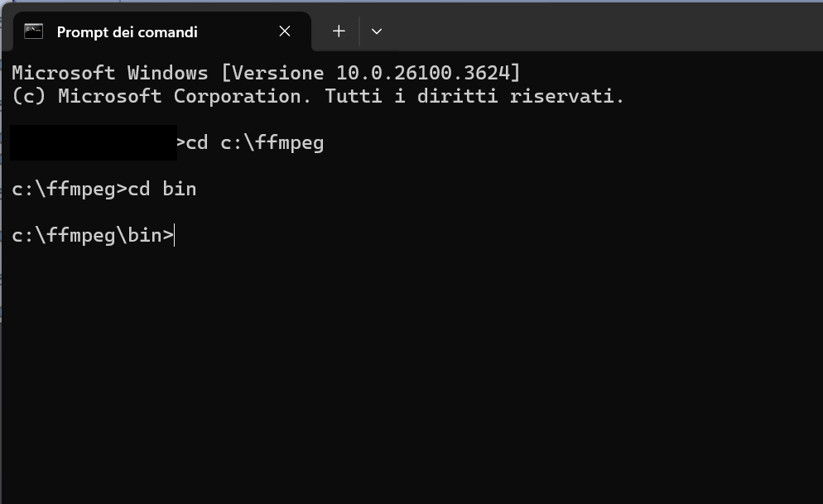The width and height of the screenshot is (823, 504).
Task: Expand the new tab profile dropdown chevron
Action: click(x=377, y=31)
